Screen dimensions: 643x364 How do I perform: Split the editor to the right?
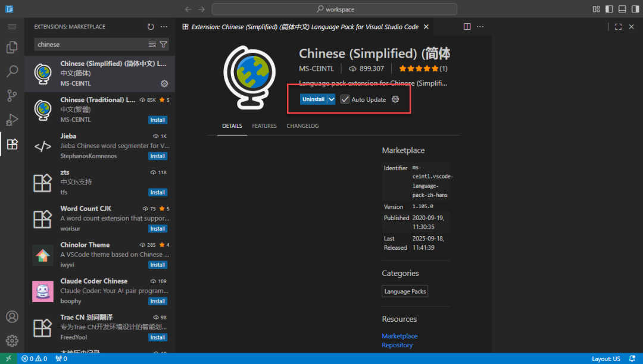pyautogui.click(x=467, y=27)
